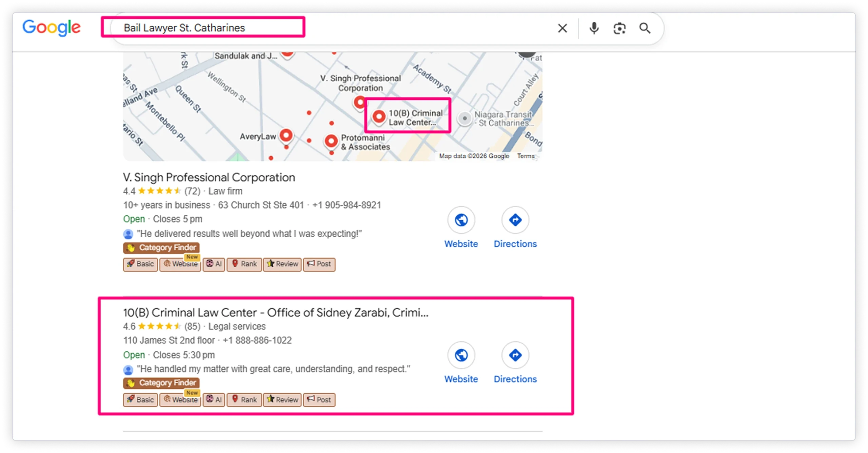Click the Google logo

point(51,27)
